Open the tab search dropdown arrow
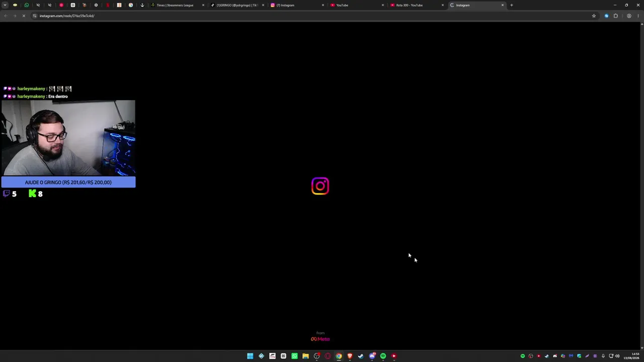The height and width of the screenshot is (362, 644). pyautogui.click(x=5, y=5)
